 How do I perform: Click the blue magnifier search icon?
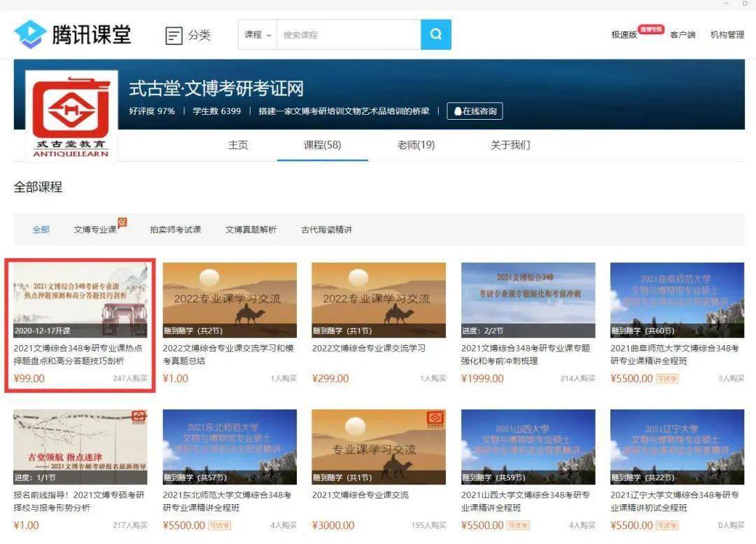point(435,34)
